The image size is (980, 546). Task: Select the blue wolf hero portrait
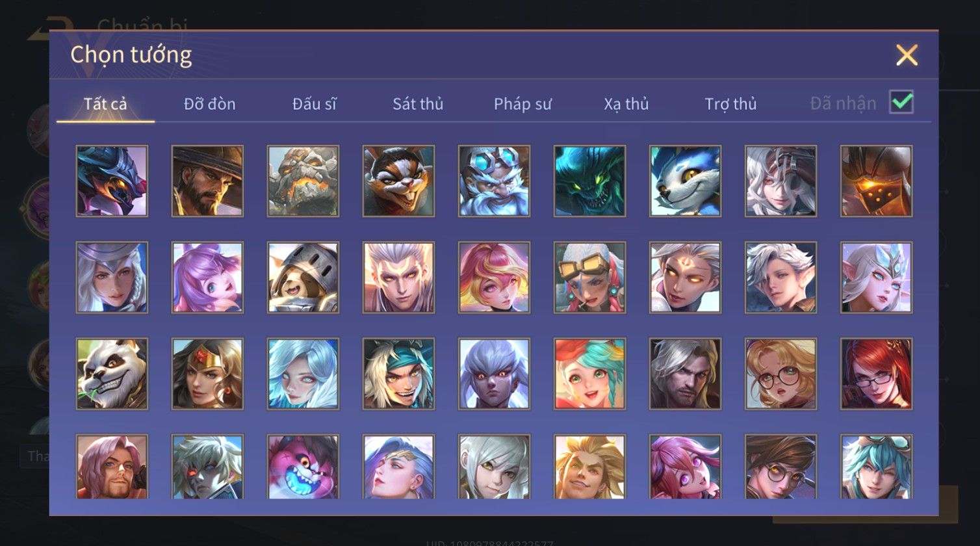685,181
